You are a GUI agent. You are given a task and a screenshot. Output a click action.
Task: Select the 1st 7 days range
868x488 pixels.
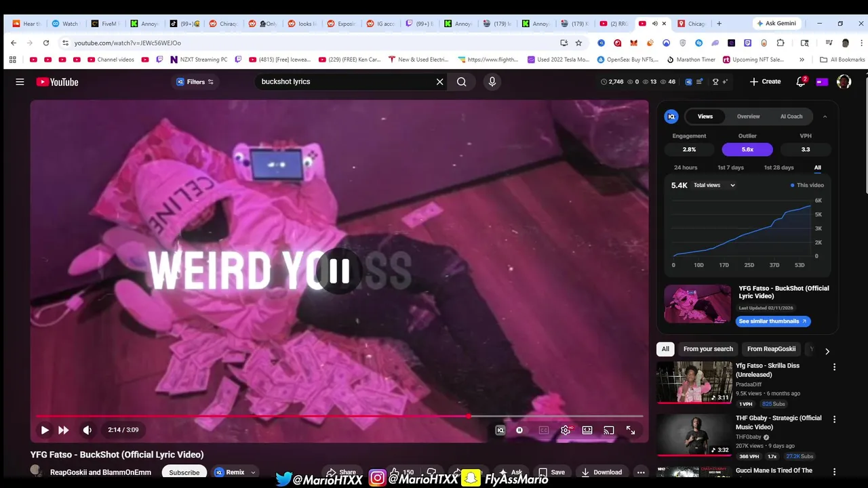coord(730,167)
